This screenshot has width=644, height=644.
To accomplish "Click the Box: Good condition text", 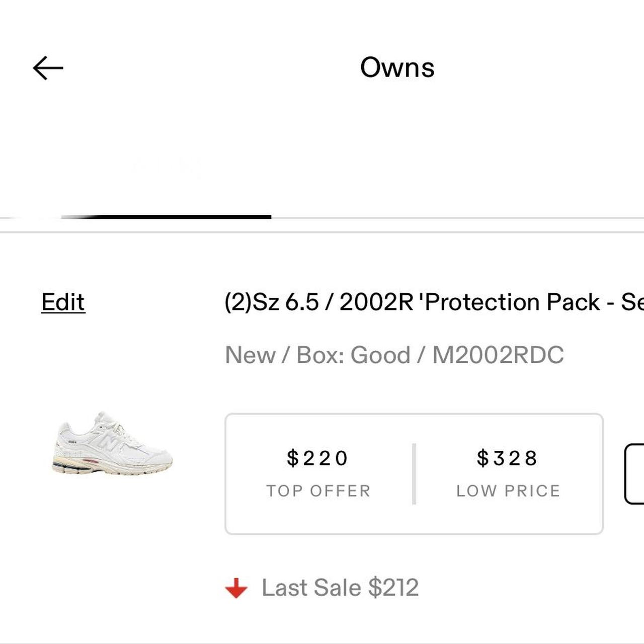I will coord(353,355).
